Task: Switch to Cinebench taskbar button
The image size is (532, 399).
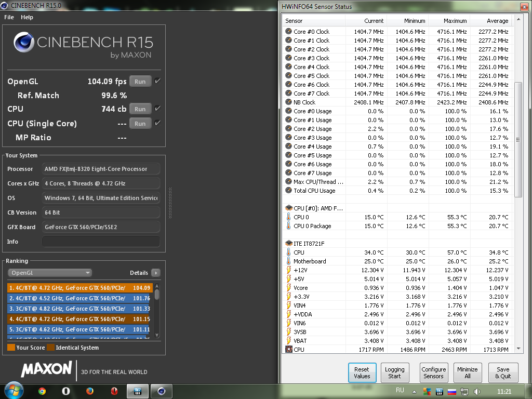Action: coord(162,391)
